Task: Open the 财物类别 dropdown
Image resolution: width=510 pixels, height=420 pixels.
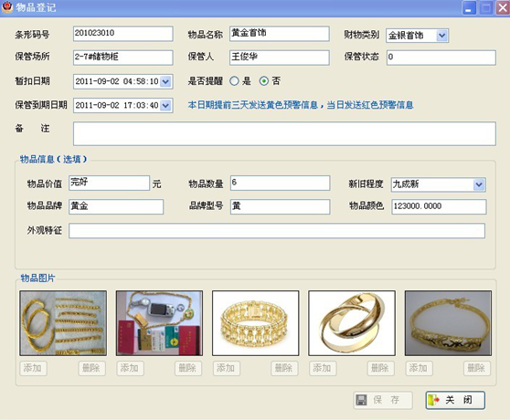Action: (x=441, y=36)
